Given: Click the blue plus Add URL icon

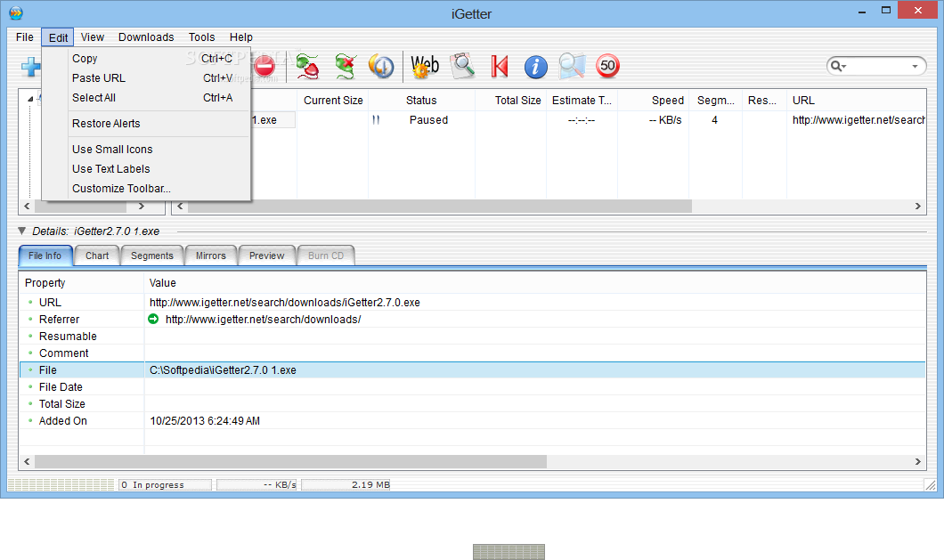Looking at the screenshot, I should [30, 66].
